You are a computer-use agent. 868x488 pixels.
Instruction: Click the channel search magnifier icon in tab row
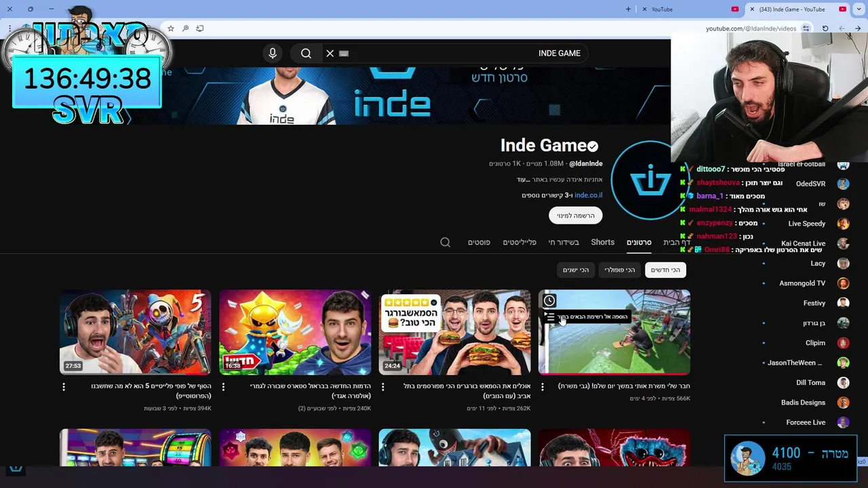[x=446, y=243]
